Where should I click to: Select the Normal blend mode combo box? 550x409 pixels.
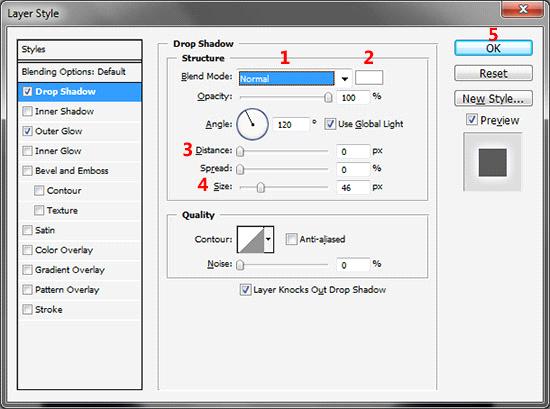tap(287, 79)
